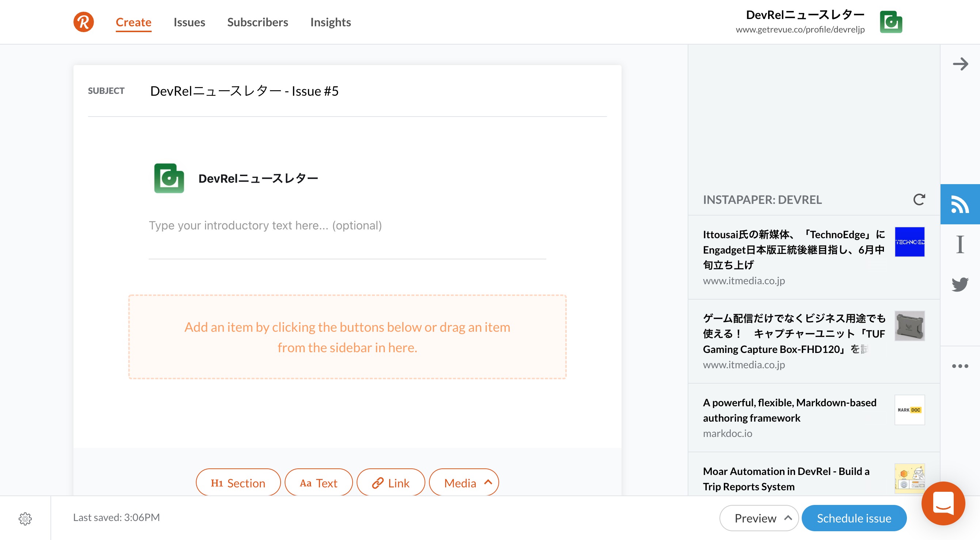Open more sources via three dots

pos(960,366)
